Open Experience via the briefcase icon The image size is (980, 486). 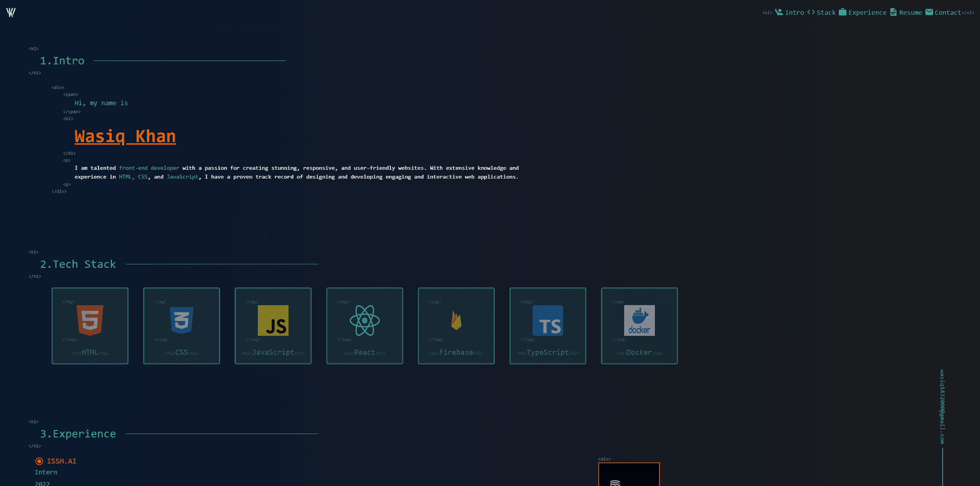pos(843,11)
